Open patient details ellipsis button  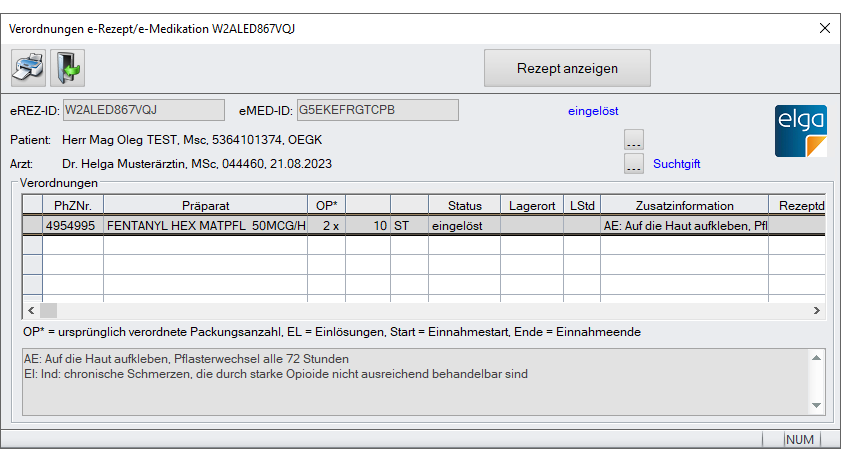click(634, 139)
